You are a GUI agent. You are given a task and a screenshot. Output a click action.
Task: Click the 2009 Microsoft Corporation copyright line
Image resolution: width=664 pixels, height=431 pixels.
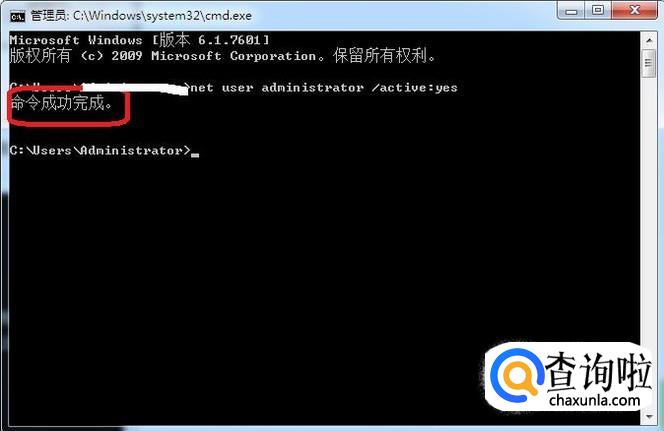(222, 55)
